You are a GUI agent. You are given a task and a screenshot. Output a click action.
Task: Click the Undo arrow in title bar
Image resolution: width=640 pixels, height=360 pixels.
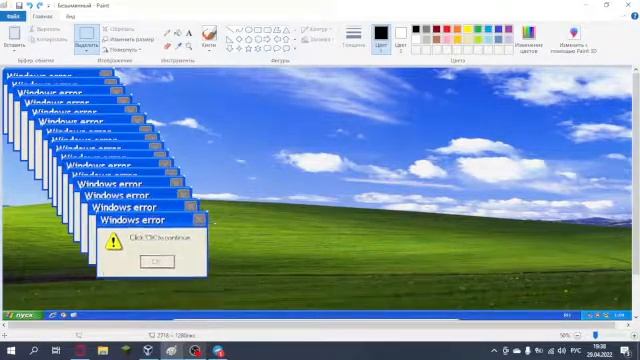point(29,5)
